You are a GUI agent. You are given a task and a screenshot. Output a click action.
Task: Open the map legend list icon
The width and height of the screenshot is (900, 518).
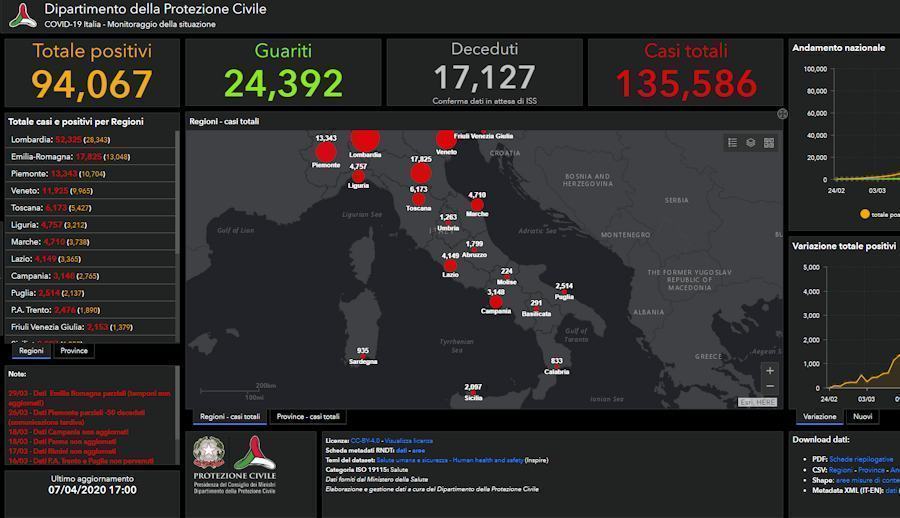pyautogui.click(x=732, y=142)
